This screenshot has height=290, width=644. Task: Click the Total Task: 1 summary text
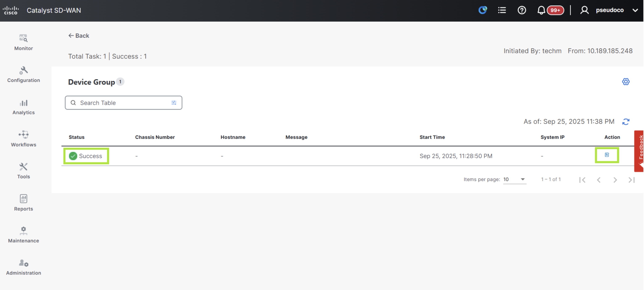87,56
